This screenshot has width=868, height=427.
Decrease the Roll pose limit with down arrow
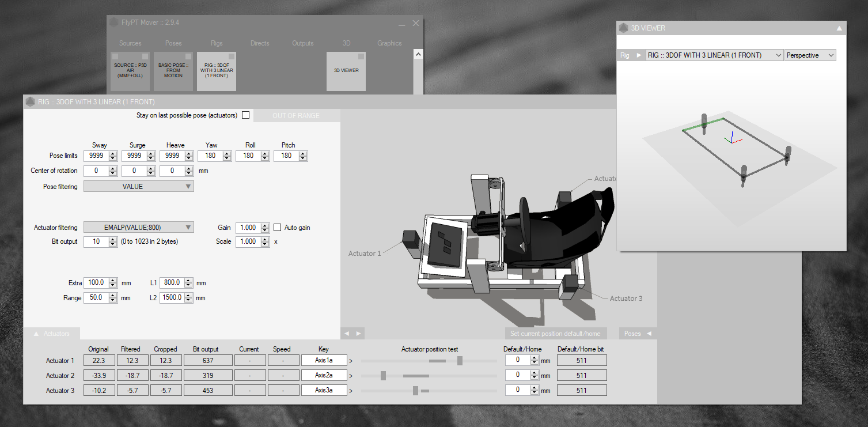265,158
